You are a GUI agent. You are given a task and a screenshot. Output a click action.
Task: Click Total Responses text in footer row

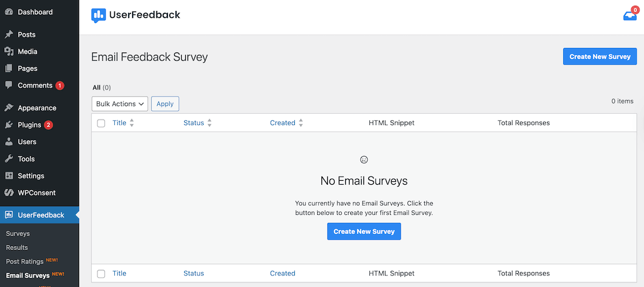523,274
